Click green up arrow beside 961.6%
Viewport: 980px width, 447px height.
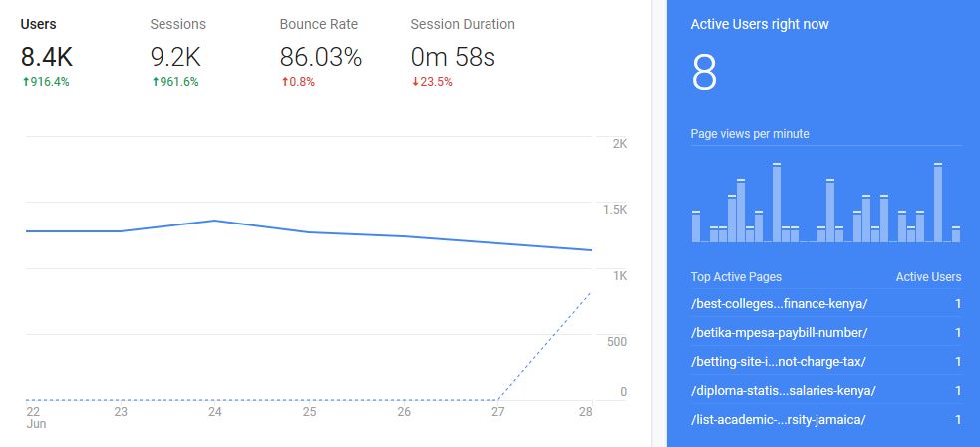pos(154,82)
